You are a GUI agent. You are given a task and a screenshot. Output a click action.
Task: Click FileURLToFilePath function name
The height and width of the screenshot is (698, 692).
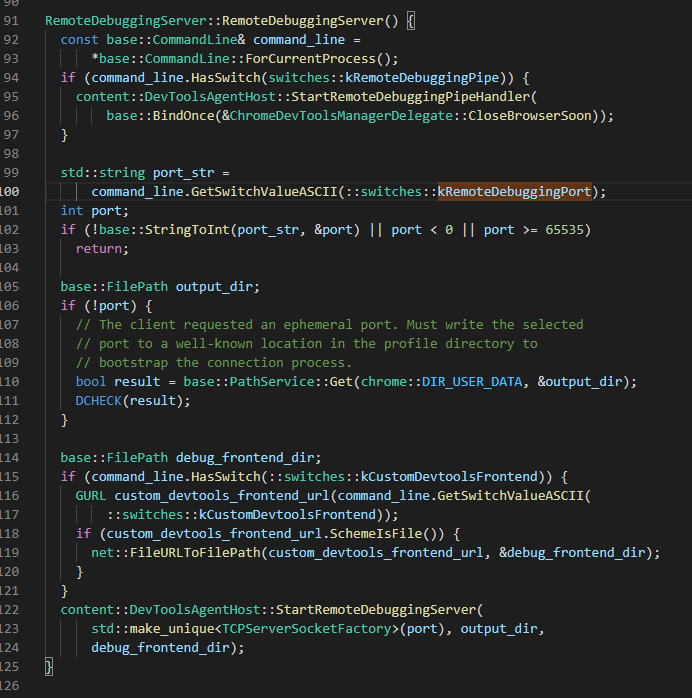[x=195, y=553]
